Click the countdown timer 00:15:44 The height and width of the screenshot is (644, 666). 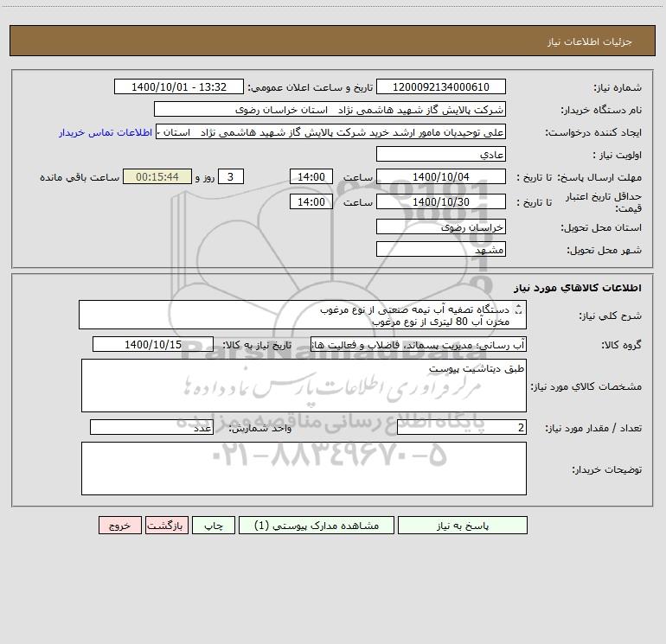[x=157, y=176]
